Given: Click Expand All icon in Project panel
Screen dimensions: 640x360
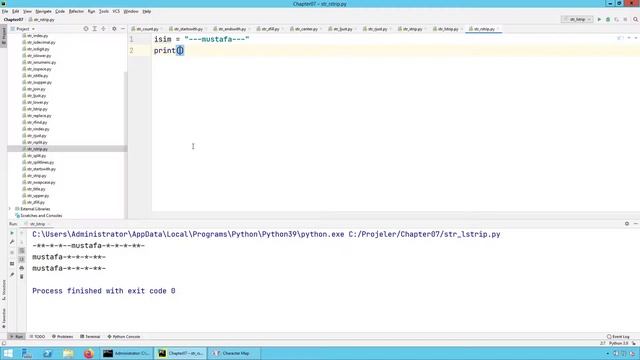Looking at the screenshot, I should pyautogui.click(x=95, y=29).
